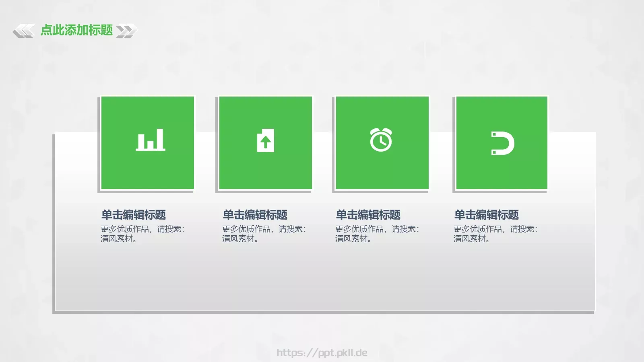Click the upload arrow document icon

pyautogui.click(x=266, y=140)
